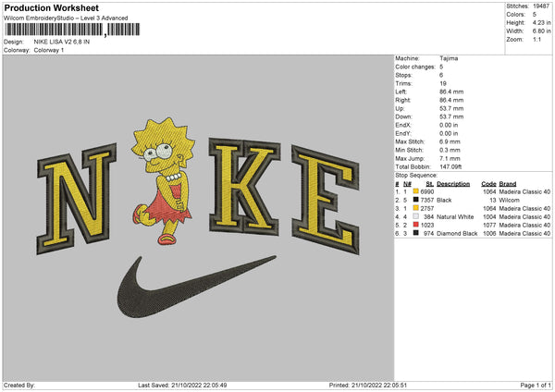Click the Machine value Tajima

(449, 58)
